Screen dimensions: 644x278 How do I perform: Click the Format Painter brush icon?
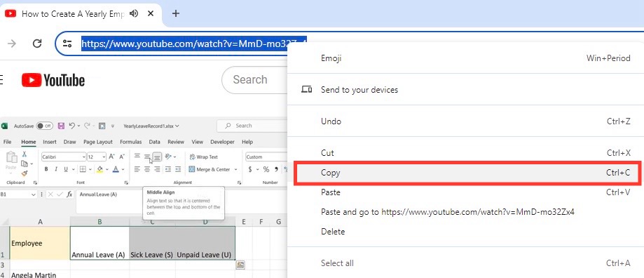(25, 173)
